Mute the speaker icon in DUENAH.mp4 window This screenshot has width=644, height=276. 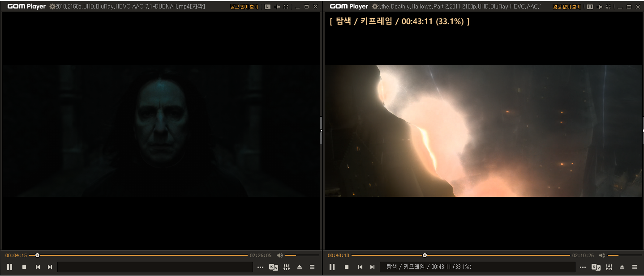pos(279,255)
